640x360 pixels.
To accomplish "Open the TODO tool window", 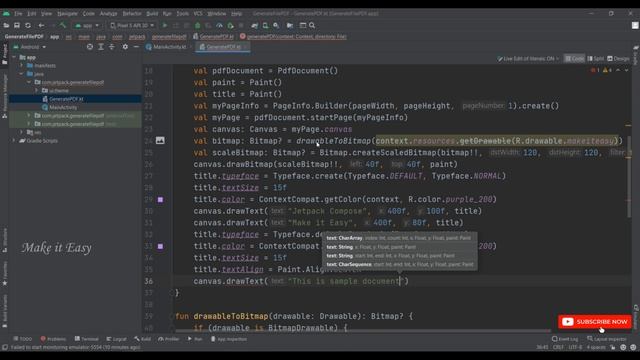I will click(22, 339).
